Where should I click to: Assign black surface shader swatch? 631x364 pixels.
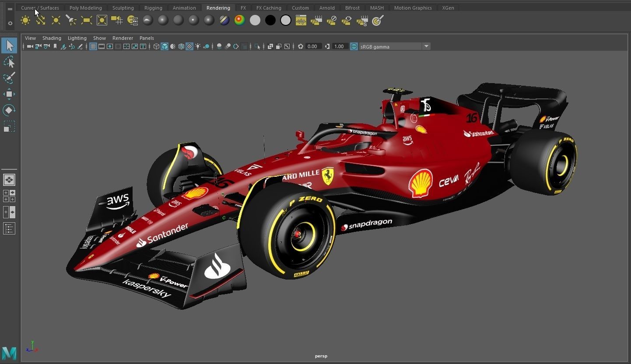pos(270,21)
